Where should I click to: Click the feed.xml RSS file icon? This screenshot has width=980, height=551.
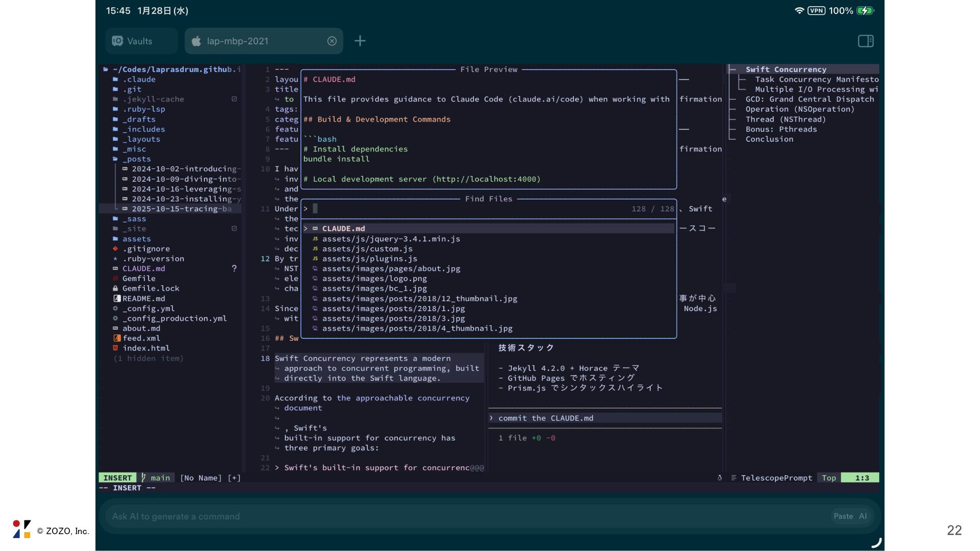click(117, 338)
